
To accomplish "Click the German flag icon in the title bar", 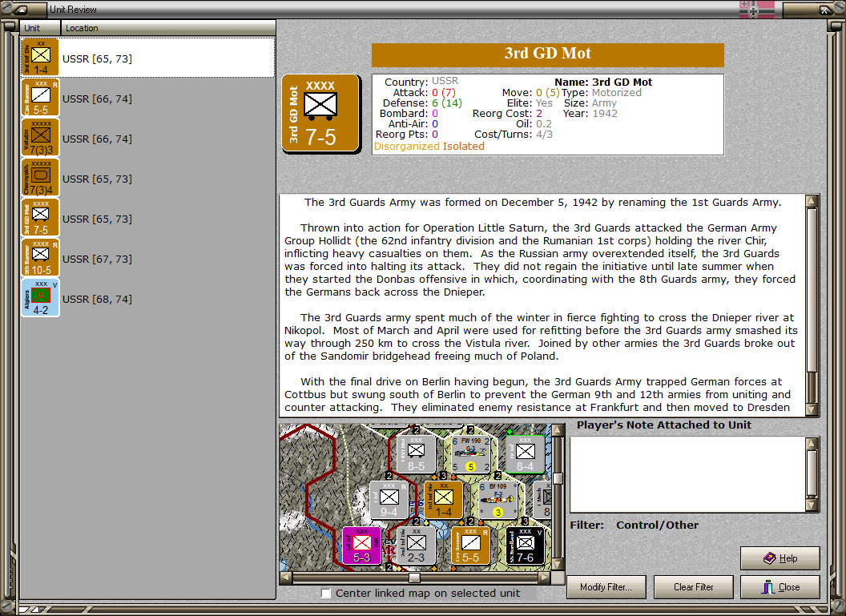I will point(756,9).
